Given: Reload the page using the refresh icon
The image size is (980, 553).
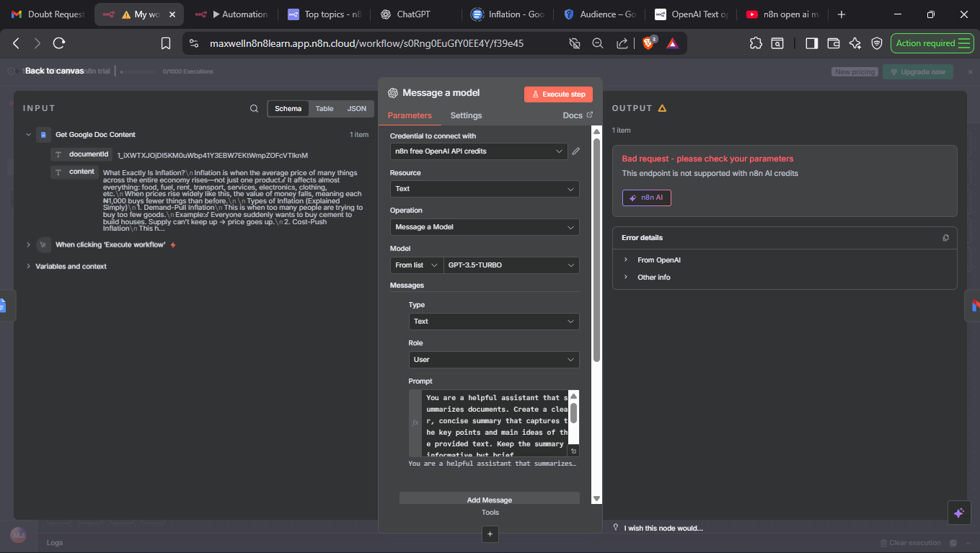Looking at the screenshot, I should point(59,44).
